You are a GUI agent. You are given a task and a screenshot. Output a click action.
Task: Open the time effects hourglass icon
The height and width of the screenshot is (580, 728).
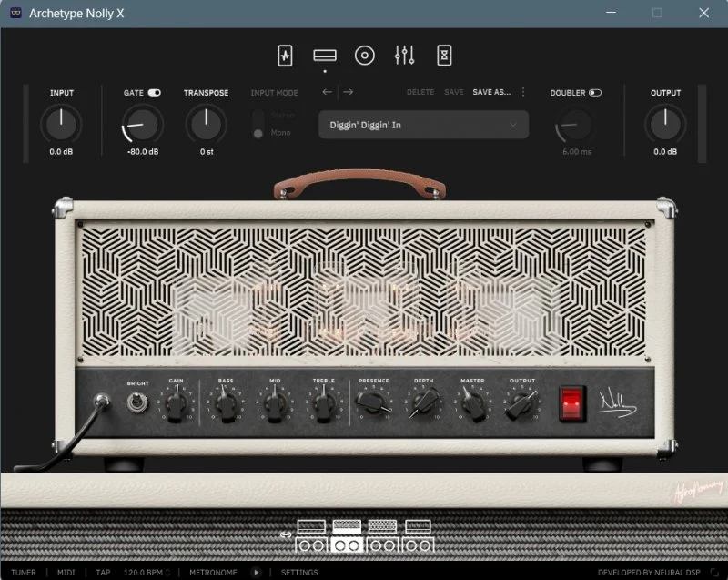click(444, 56)
